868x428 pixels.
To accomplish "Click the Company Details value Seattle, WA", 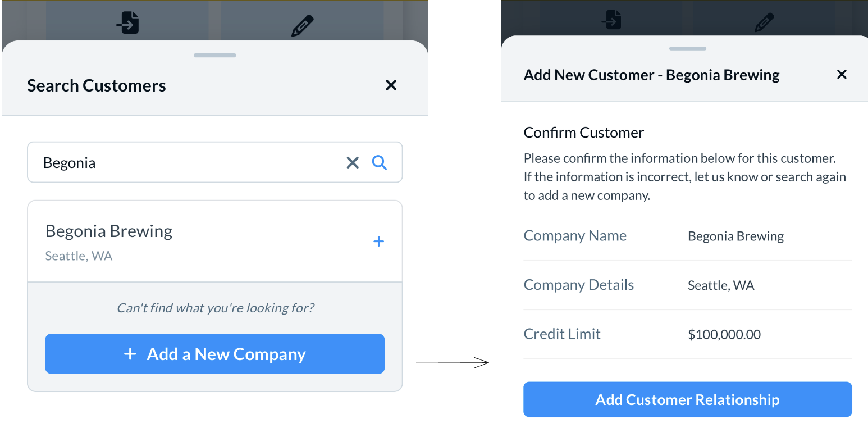I will [x=721, y=285].
